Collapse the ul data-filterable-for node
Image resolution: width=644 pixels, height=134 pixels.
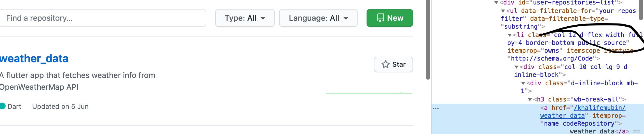click(x=503, y=11)
